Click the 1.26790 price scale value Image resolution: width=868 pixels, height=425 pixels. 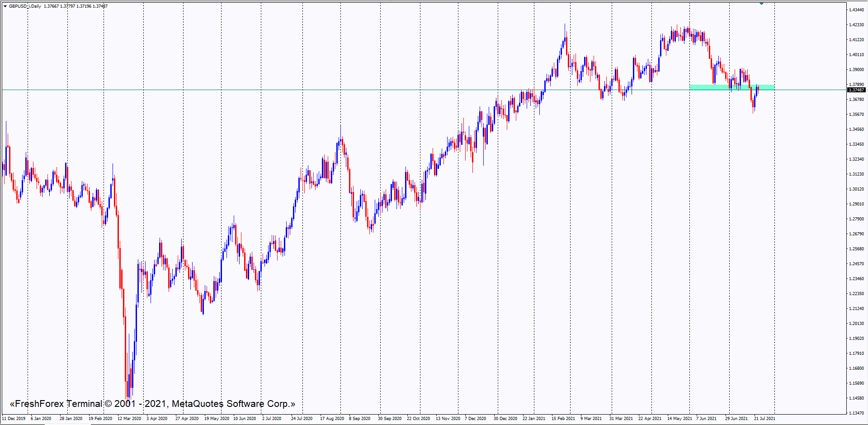(856, 234)
